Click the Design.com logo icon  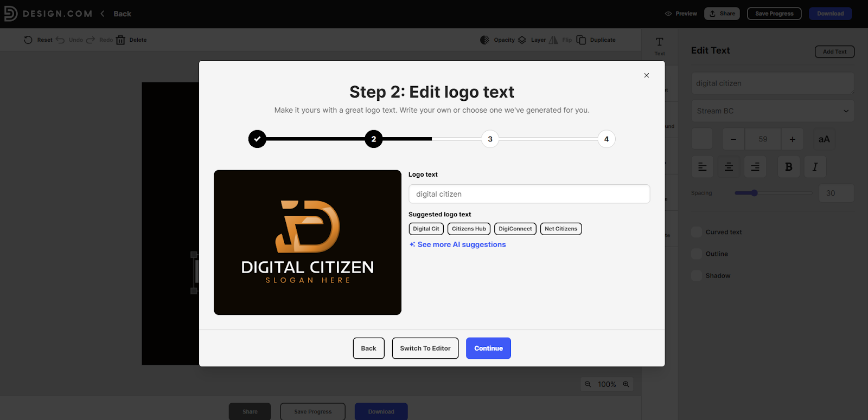[x=10, y=14]
